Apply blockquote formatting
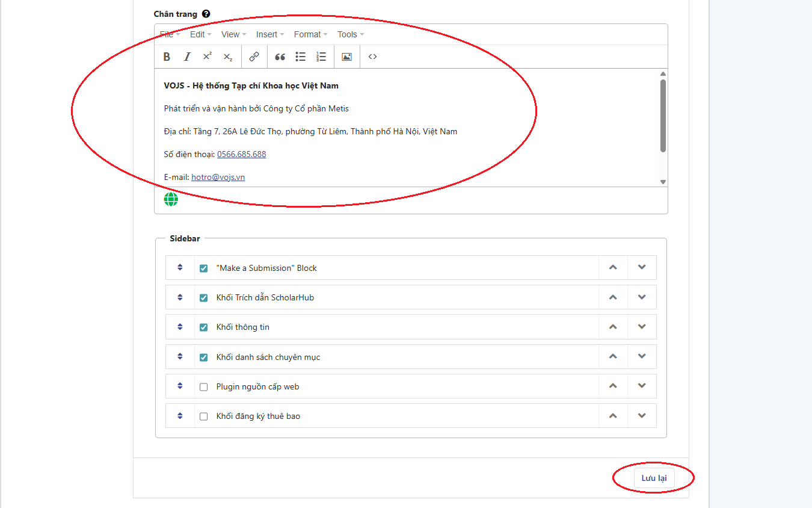The height and width of the screenshot is (508, 812). pyautogui.click(x=280, y=57)
